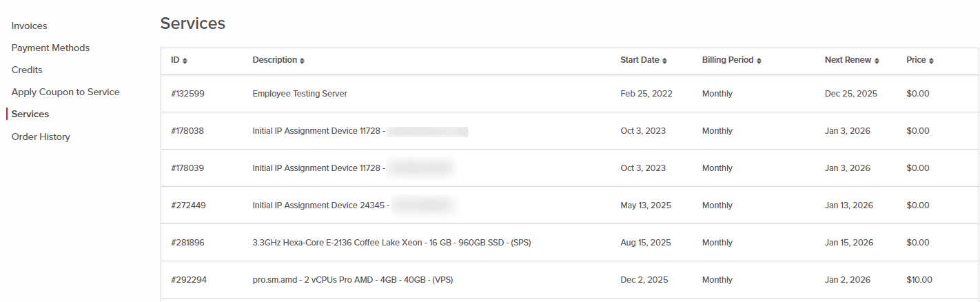Click the Billing Period sort icon
The image size is (980, 302).
coord(759,61)
